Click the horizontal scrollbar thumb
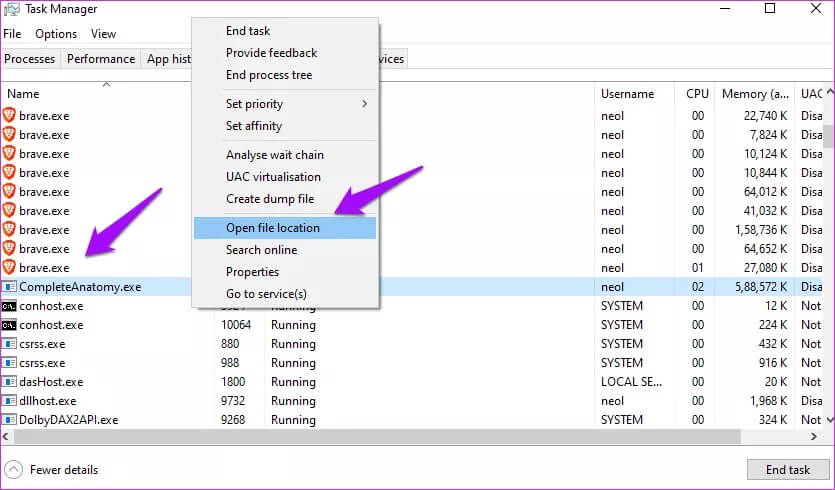This screenshot has width=835, height=490. coord(377,436)
